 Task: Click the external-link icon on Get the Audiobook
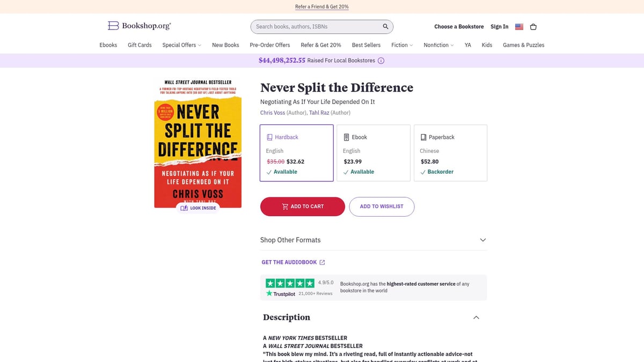pos(322,262)
